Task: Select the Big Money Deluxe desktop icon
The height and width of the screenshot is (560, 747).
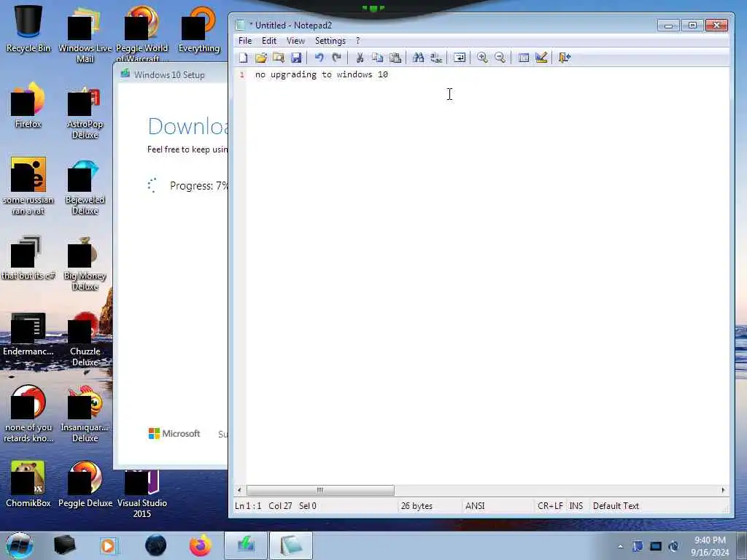Action: 85,262
